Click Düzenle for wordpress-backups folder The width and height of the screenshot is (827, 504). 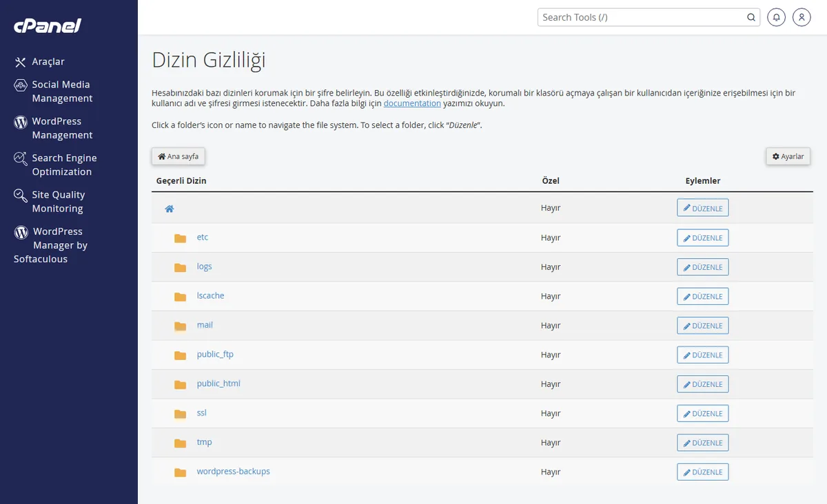[x=703, y=472]
